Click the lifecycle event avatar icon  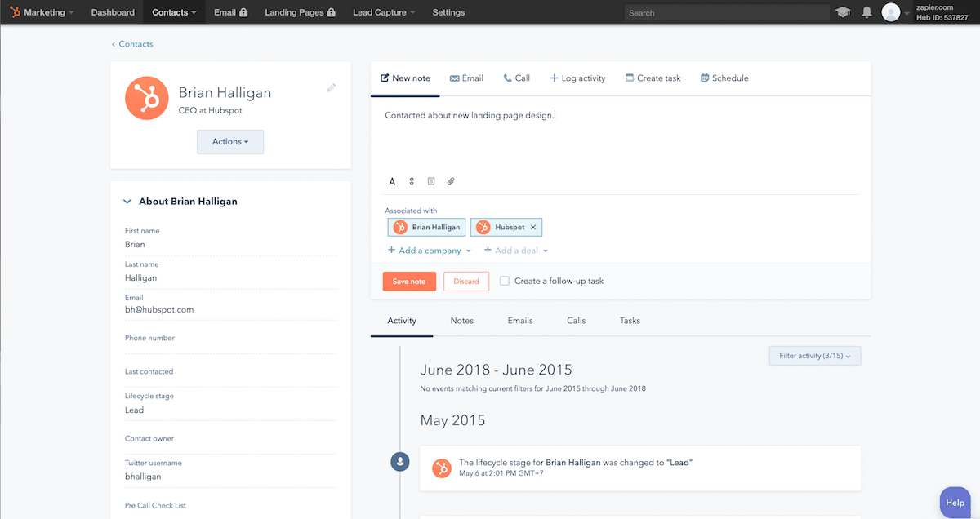pos(442,468)
